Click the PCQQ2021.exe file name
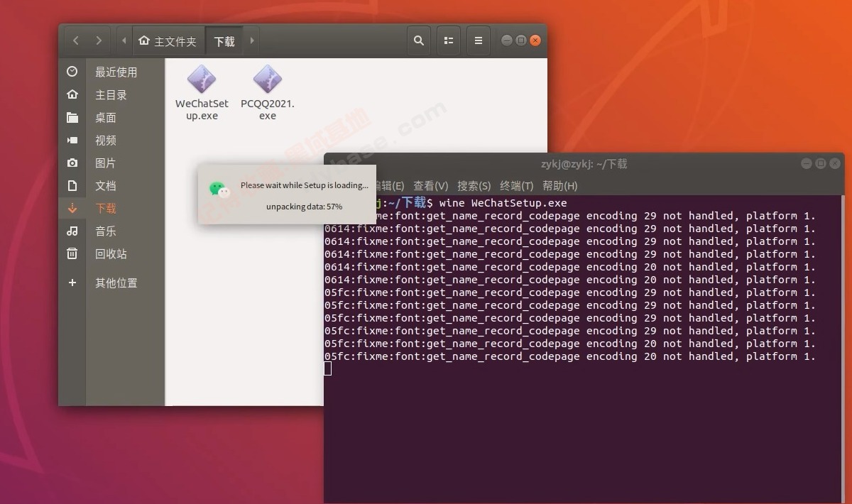 pos(268,109)
